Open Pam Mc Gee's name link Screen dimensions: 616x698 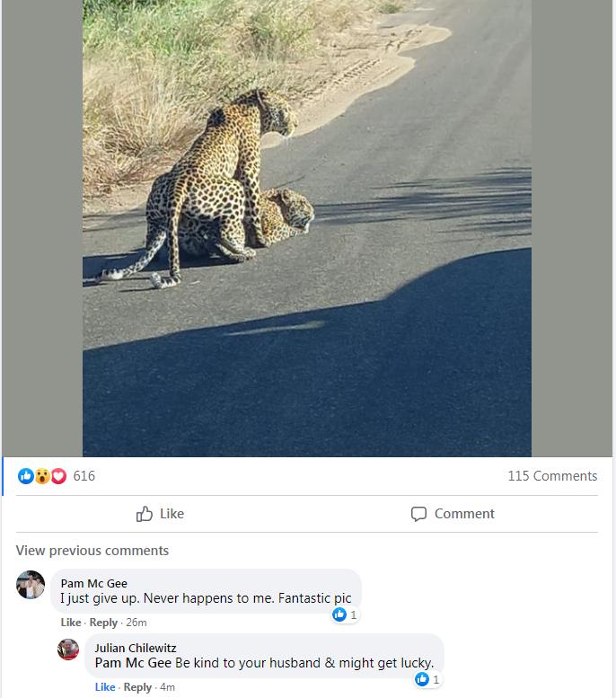click(94, 583)
